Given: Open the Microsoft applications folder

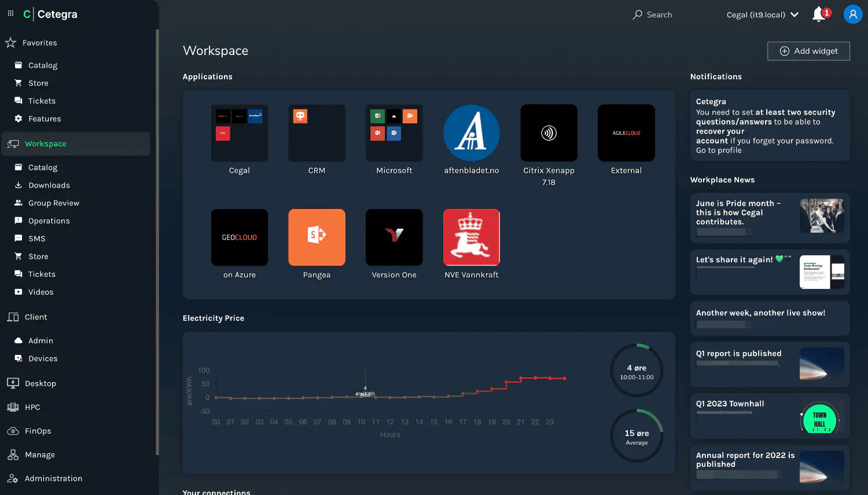Looking at the screenshot, I should pyautogui.click(x=394, y=133).
